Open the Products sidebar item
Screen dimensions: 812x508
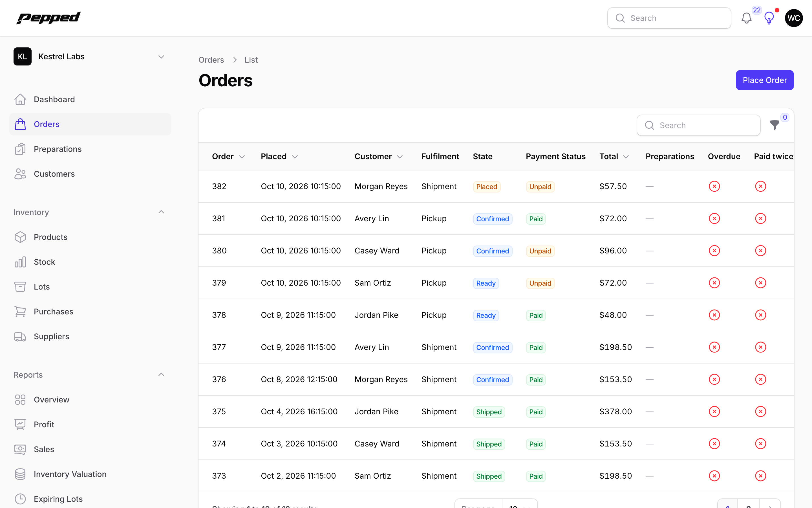coord(90,237)
